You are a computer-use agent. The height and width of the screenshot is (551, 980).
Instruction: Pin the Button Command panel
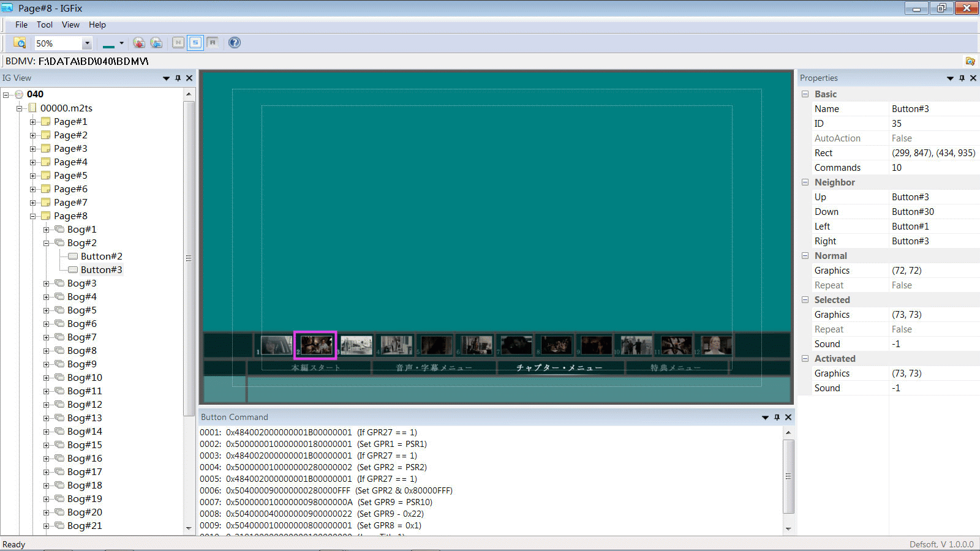(x=777, y=417)
